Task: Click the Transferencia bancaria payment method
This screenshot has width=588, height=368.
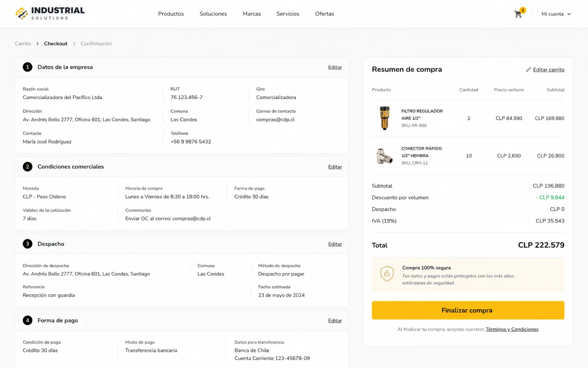Action: pyautogui.click(x=151, y=350)
